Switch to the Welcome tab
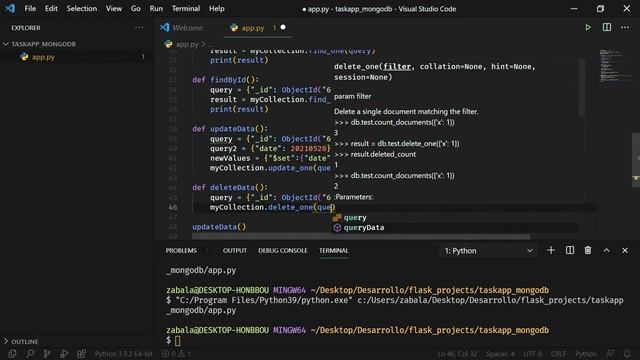Image resolution: width=640 pixels, height=360 pixels. pyautogui.click(x=182, y=28)
